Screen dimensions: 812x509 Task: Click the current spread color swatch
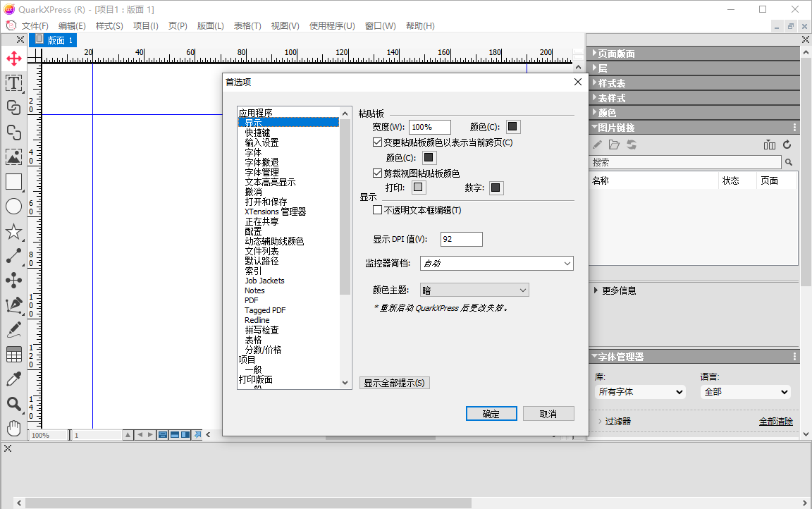[429, 157]
